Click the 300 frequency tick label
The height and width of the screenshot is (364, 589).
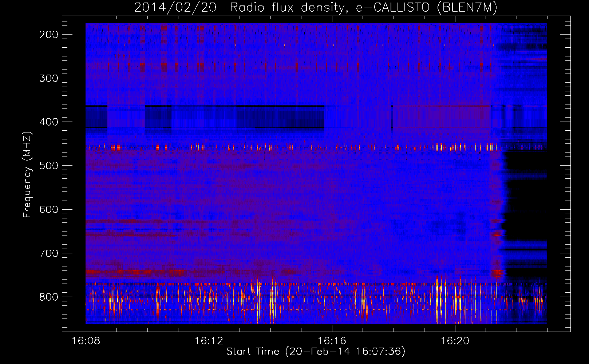[49, 78]
